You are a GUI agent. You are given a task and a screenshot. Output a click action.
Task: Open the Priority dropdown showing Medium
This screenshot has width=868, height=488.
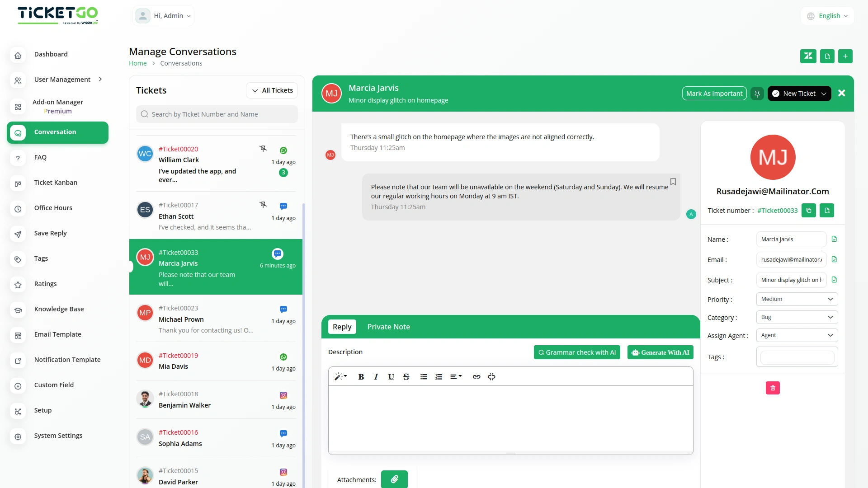797,299
